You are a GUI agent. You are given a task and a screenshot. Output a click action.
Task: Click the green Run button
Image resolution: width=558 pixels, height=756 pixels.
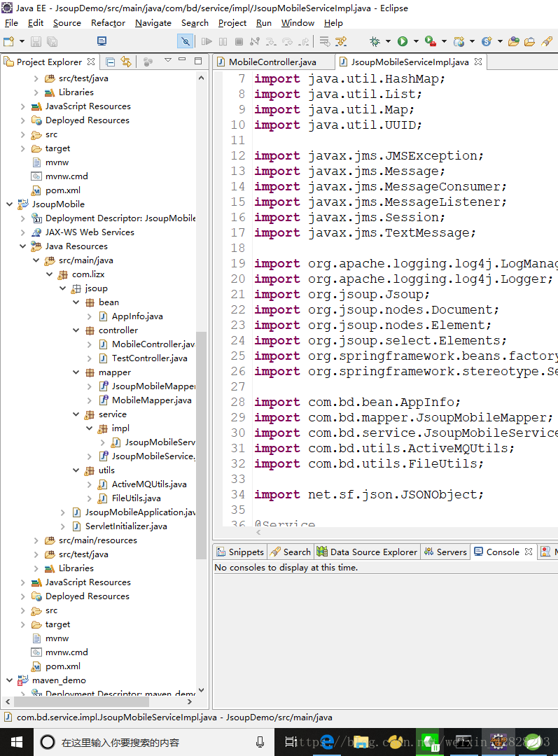tap(403, 41)
